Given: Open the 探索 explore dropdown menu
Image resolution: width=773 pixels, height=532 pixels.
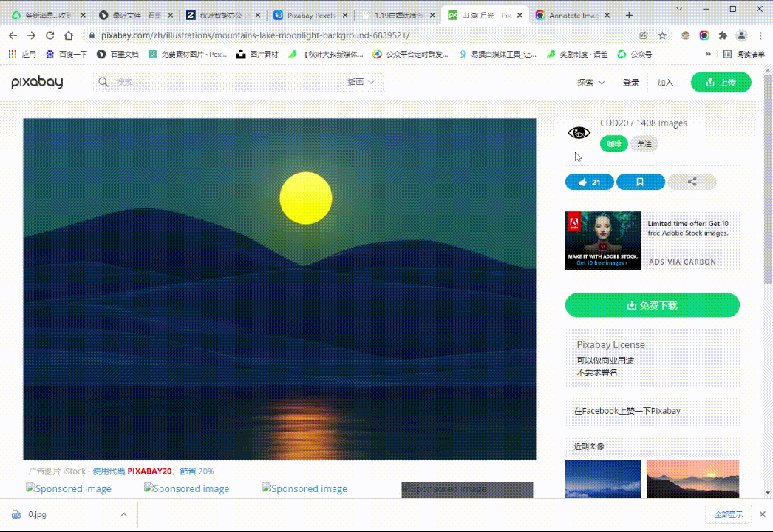Looking at the screenshot, I should 590,83.
